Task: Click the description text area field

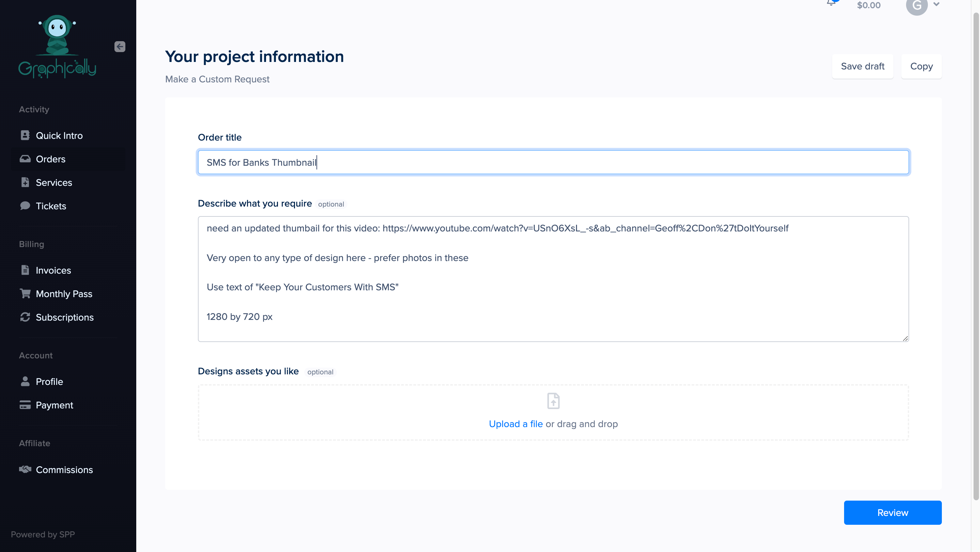Action: coord(553,278)
